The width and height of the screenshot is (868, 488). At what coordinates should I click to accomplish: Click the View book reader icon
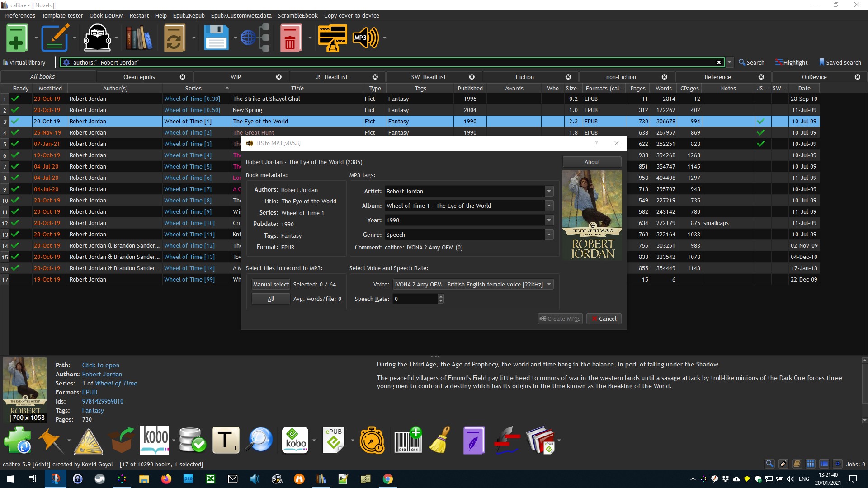click(x=97, y=38)
